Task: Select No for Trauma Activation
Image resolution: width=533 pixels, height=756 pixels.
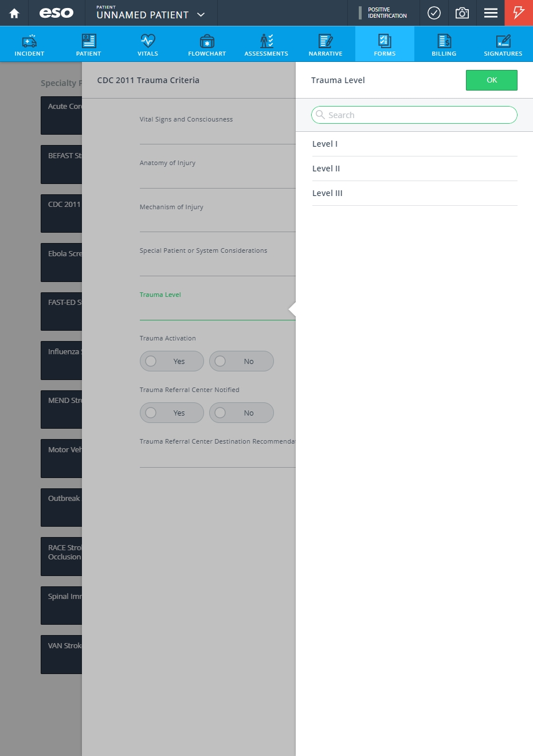Action: 241,361
